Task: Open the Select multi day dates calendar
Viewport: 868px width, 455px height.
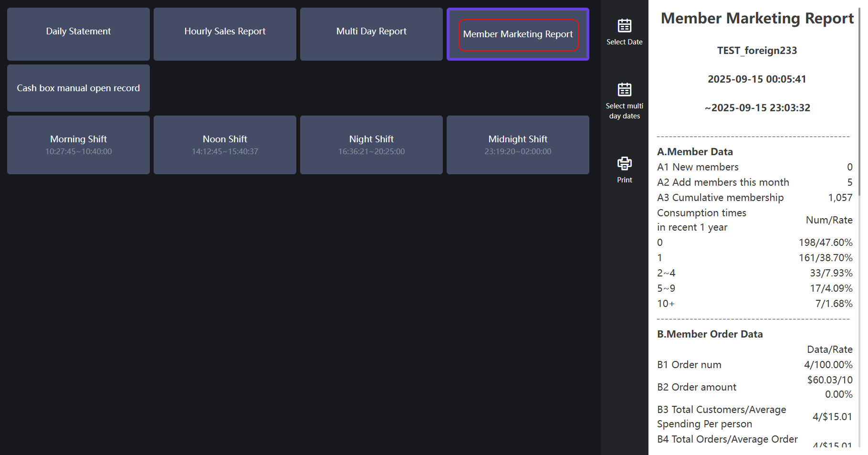Action: coord(624,90)
